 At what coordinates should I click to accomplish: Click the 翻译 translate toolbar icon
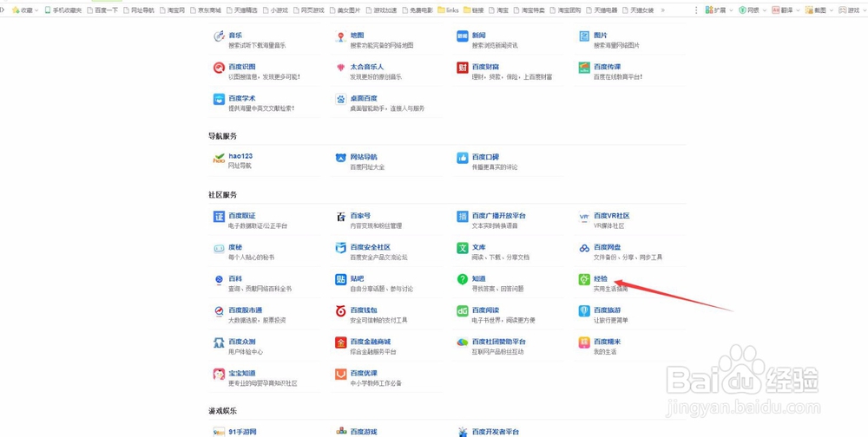tap(775, 10)
